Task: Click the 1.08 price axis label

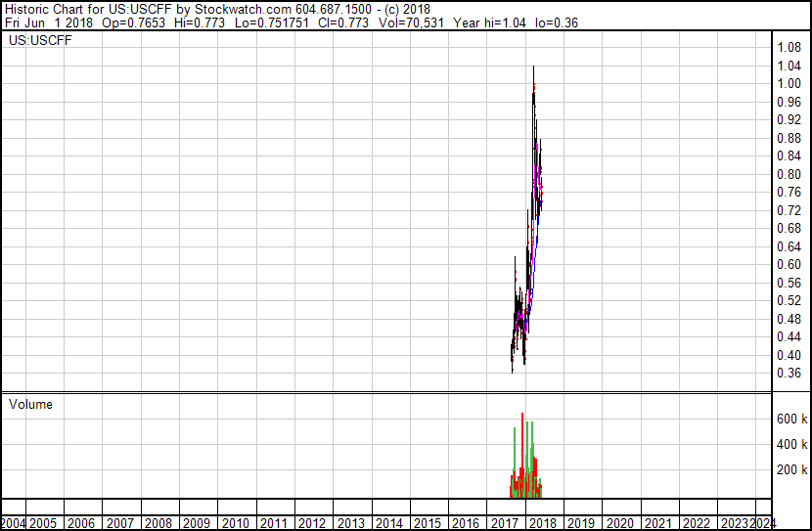Action: click(x=789, y=47)
